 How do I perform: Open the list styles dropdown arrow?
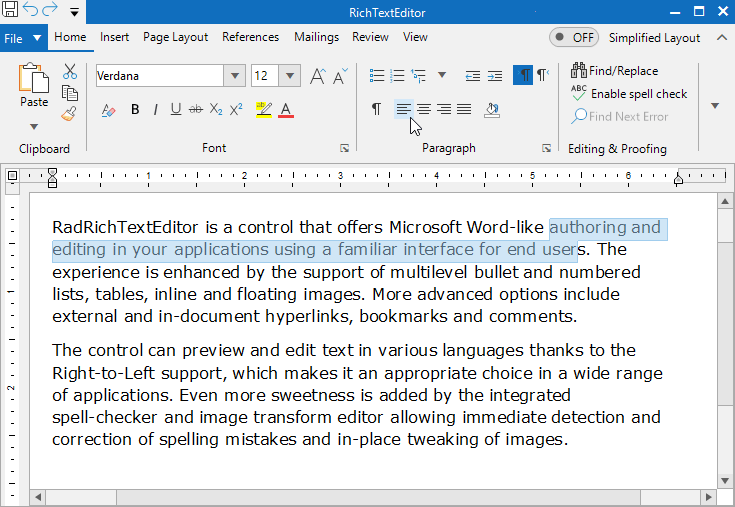[x=442, y=75]
